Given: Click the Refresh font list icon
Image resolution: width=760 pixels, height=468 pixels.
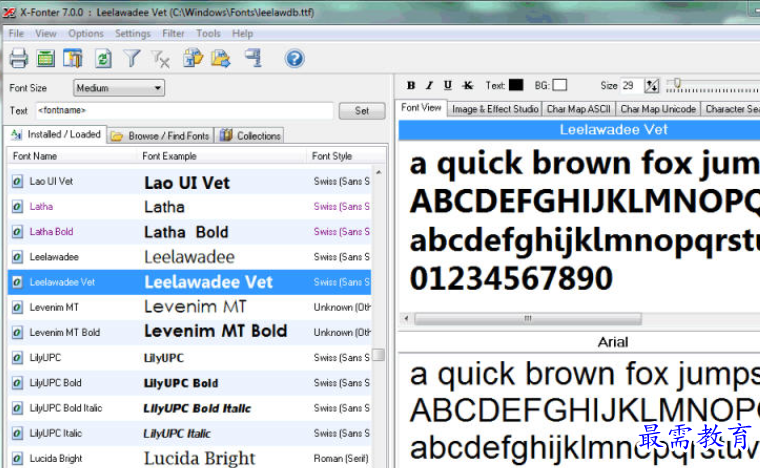Looking at the screenshot, I should (x=103, y=59).
